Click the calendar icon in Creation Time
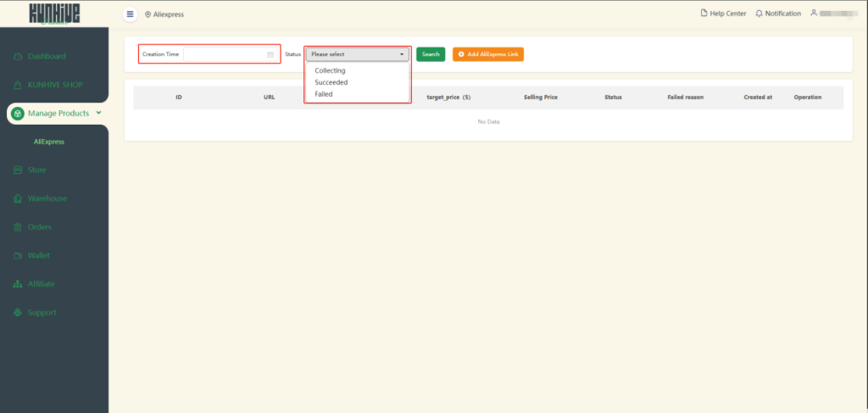 270,55
